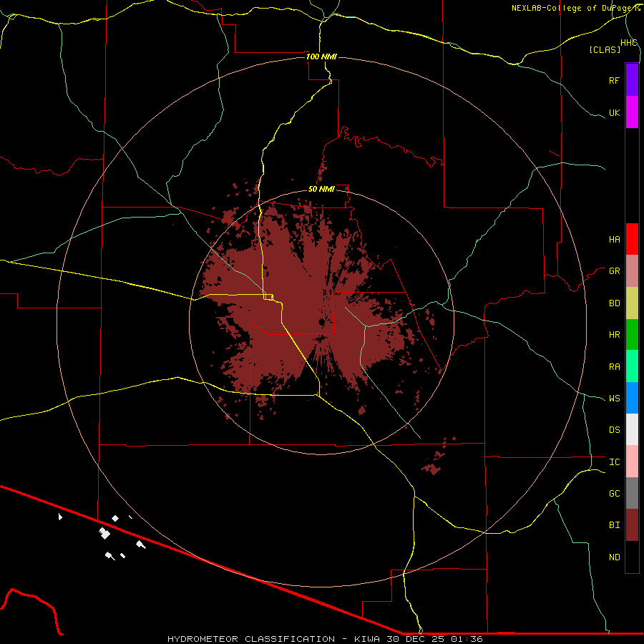644x644 pixels.
Task: Pick the HR green legend swatch
Action: (x=632, y=335)
